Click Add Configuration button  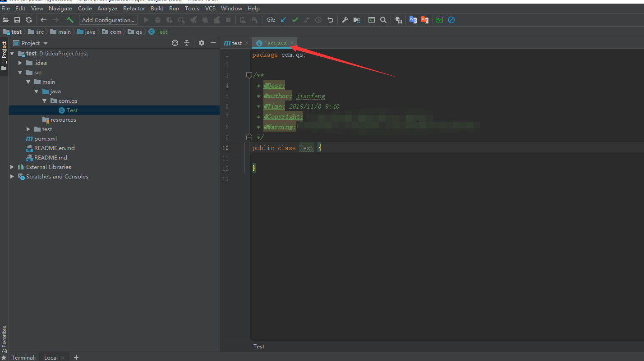coord(108,20)
